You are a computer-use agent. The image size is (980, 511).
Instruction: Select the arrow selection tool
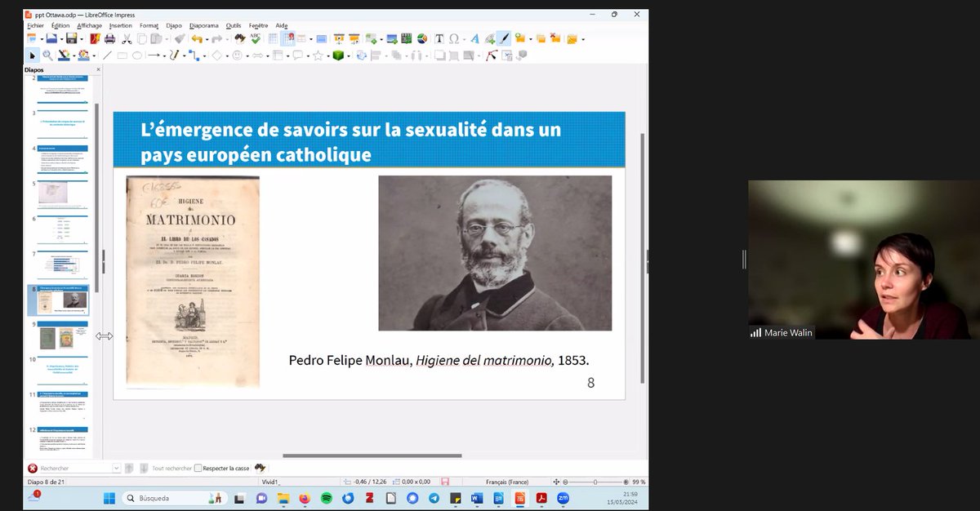[33, 56]
